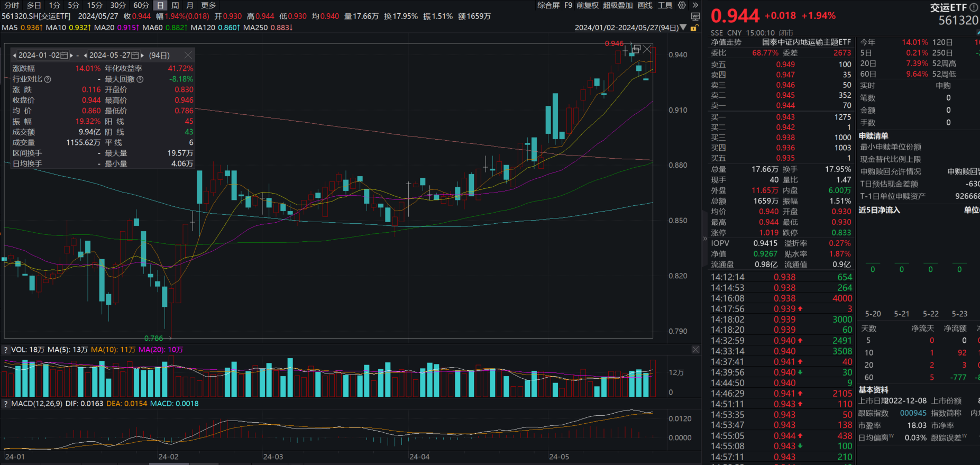Select 15分 period tab
The height and width of the screenshot is (465, 980).
[95, 5]
